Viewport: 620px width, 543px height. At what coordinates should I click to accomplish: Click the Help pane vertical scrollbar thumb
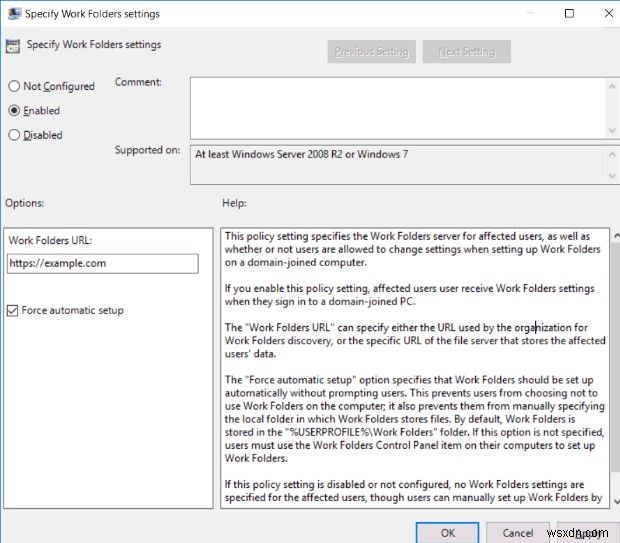pyautogui.click(x=616, y=357)
